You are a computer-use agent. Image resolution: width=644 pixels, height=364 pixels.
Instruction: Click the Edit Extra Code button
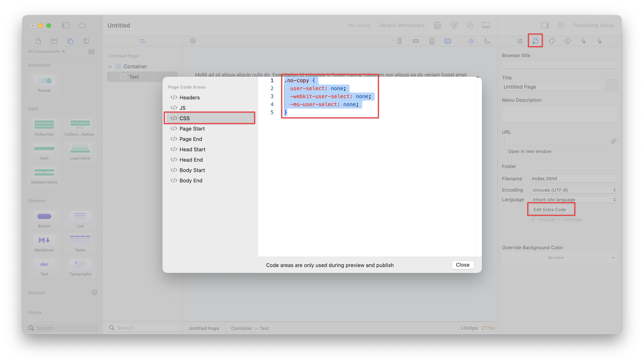(549, 210)
